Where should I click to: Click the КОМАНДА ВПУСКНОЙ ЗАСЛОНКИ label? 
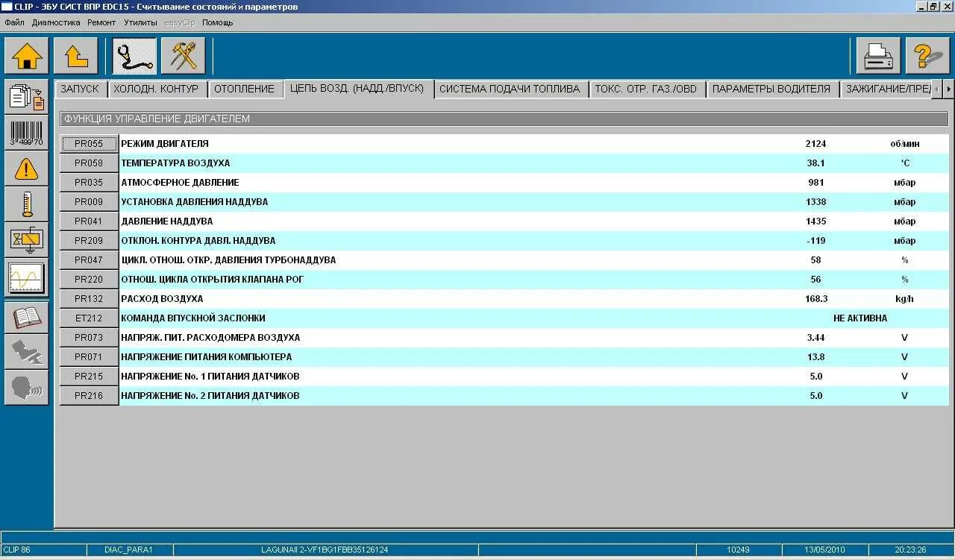pos(193,318)
